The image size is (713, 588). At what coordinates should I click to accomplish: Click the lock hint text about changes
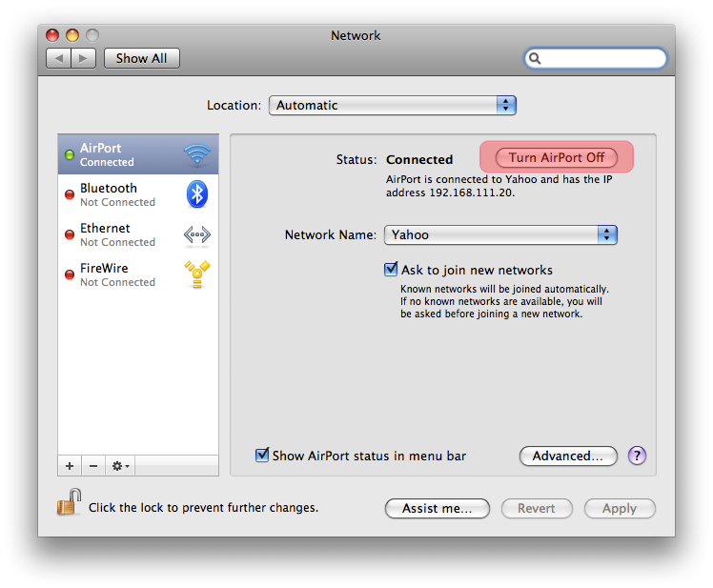[x=203, y=508]
